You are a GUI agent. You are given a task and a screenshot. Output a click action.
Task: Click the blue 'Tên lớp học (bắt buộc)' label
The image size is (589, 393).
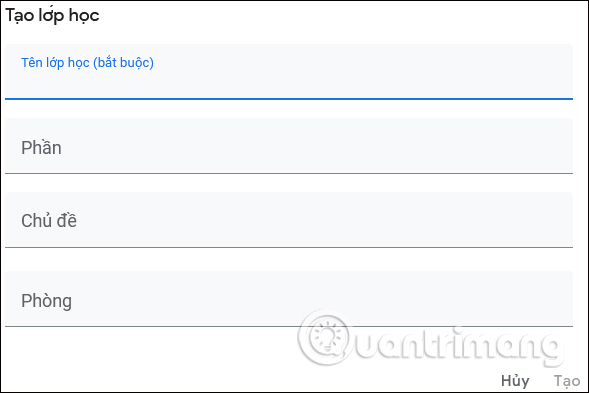click(87, 63)
